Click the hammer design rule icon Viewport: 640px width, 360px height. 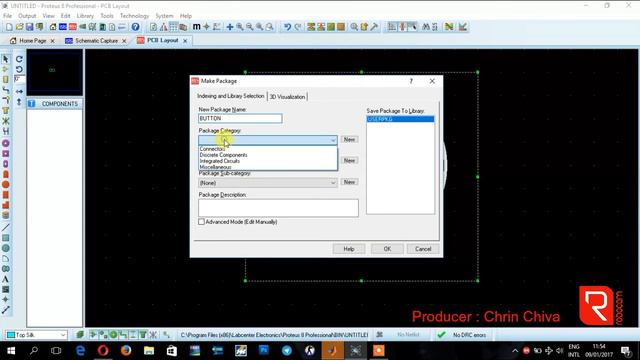(374, 27)
